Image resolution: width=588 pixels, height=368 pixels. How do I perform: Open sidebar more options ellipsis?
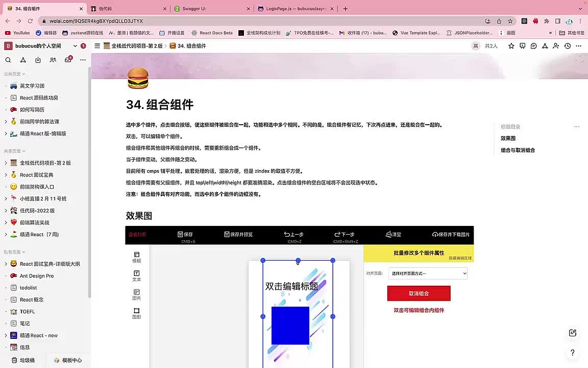[x=83, y=60]
